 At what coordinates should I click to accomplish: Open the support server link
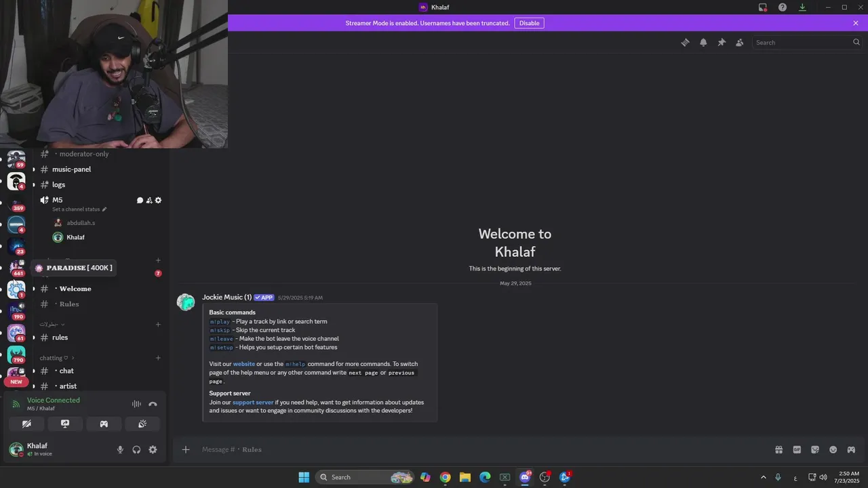[x=253, y=402]
